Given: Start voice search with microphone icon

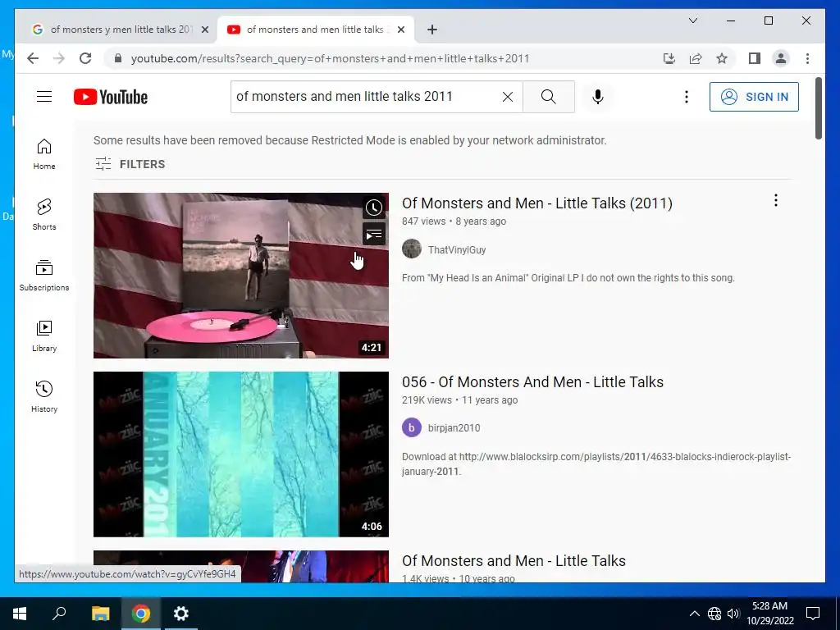Looking at the screenshot, I should [598, 97].
